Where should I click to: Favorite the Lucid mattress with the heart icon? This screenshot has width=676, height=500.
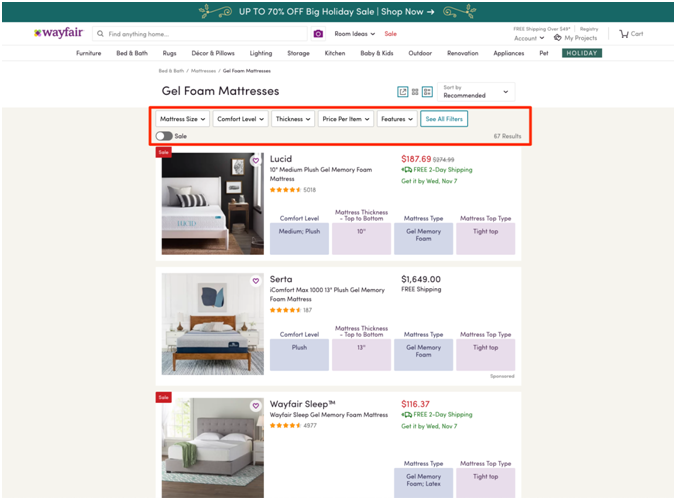pyautogui.click(x=255, y=160)
